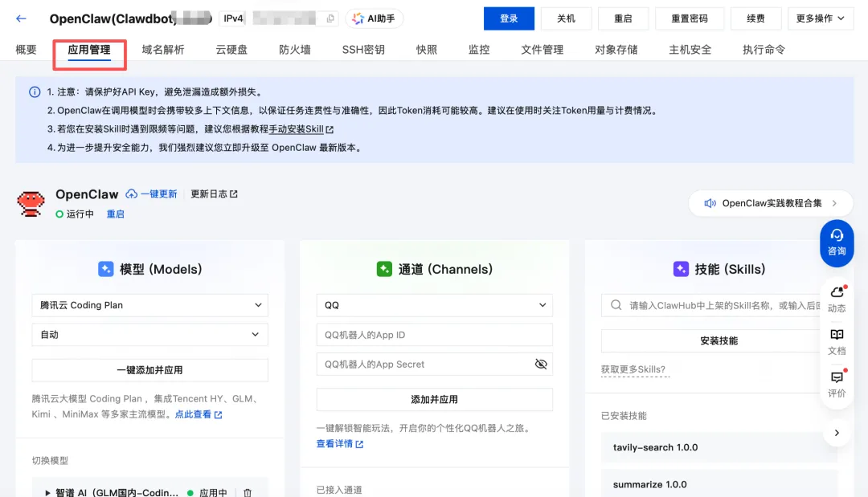This screenshot has width=868, height=497.
Task: Open the 手动安装Skill tutorial link
Action: [296, 128]
